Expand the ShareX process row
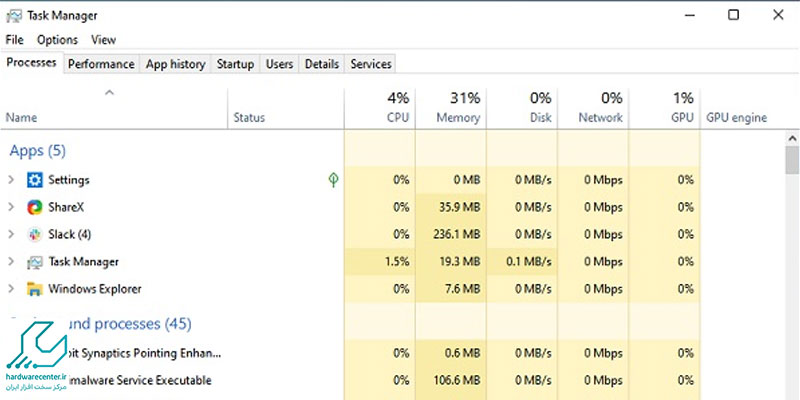The image size is (800, 400). (x=11, y=207)
